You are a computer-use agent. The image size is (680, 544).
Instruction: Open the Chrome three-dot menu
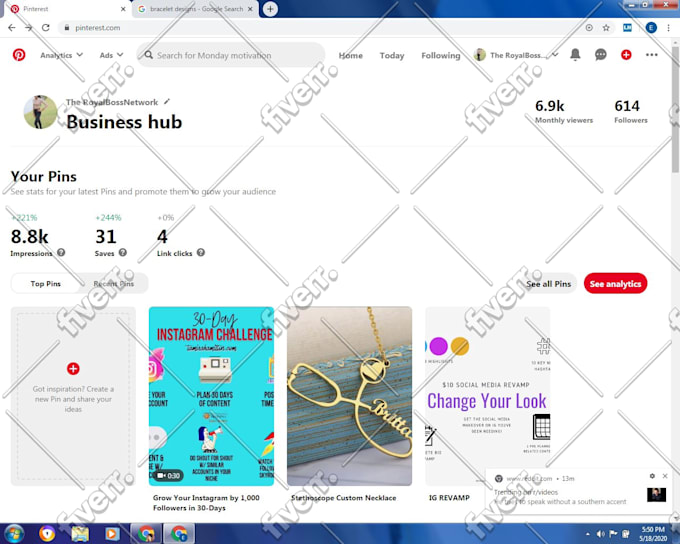(668, 28)
